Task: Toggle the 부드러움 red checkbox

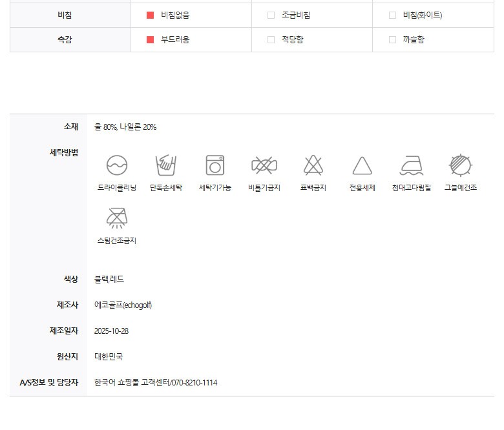Action: (x=150, y=39)
